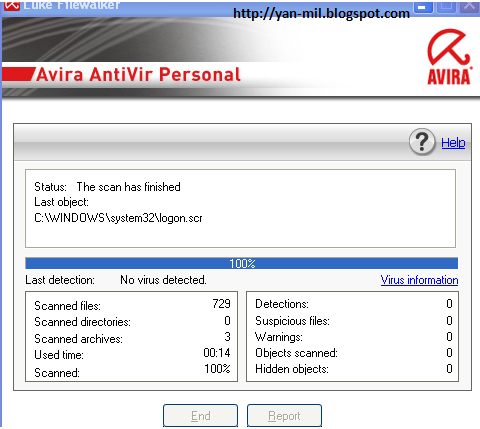Click the Avira icon in title bar

point(11,5)
